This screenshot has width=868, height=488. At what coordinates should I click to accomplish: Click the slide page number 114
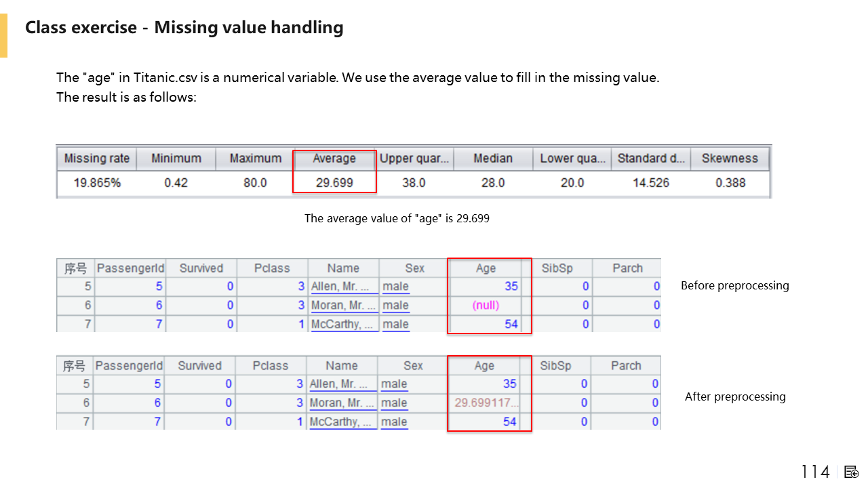815,472
